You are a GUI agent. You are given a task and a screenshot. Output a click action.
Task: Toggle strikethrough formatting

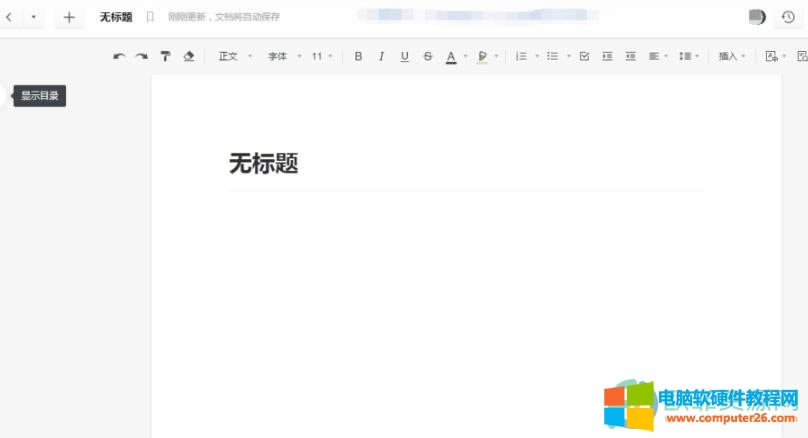click(428, 57)
